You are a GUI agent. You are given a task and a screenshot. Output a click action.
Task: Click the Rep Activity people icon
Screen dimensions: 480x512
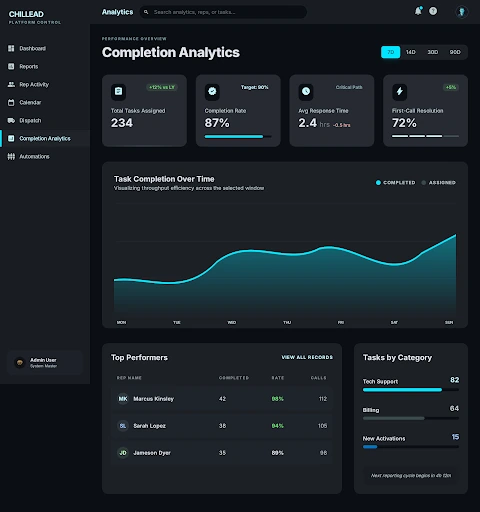point(11,84)
